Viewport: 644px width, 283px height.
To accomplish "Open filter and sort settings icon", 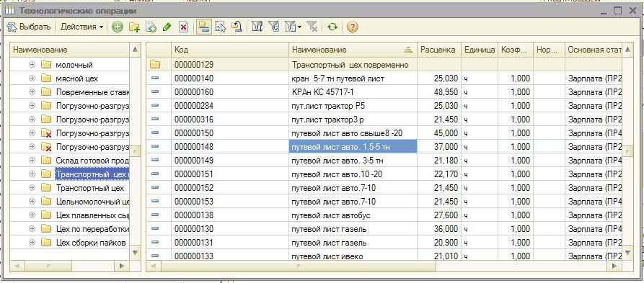I will click(257, 27).
